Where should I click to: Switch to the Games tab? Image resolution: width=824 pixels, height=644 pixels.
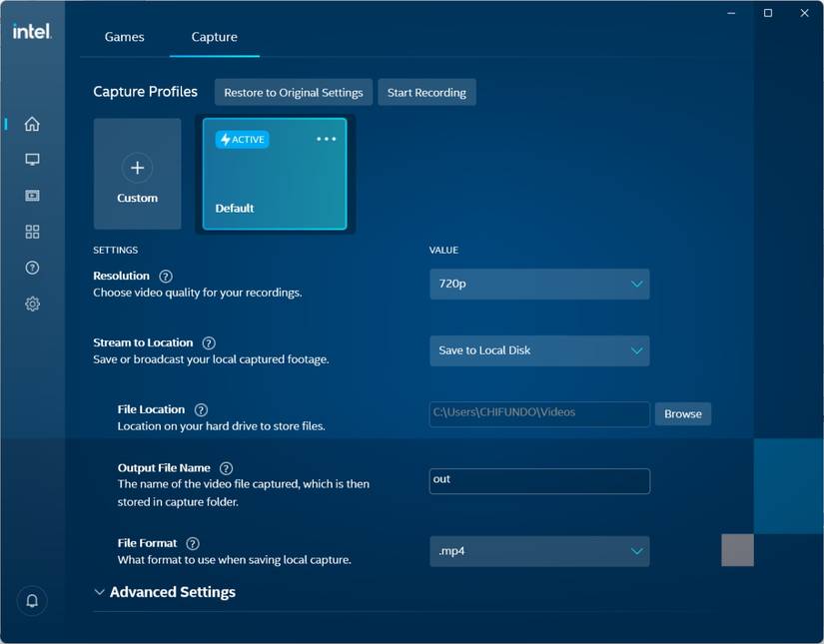point(124,36)
